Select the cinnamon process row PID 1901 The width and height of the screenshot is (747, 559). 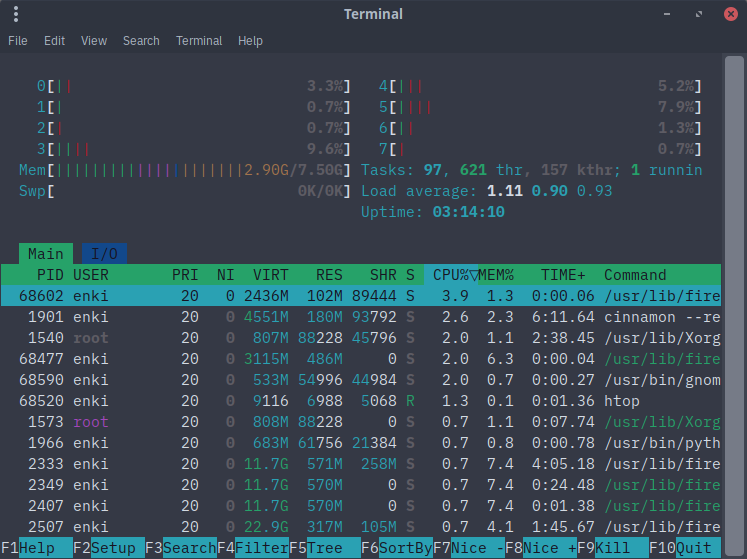coord(361,317)
